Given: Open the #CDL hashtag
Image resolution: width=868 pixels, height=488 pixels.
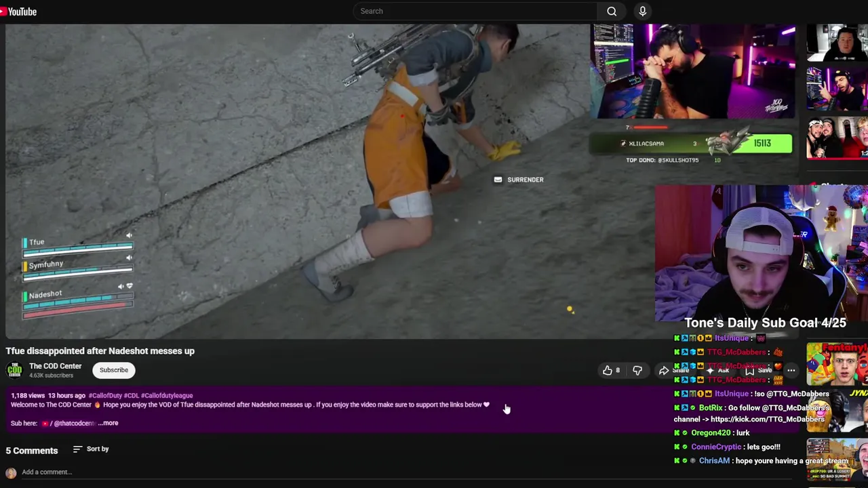Looking at the screenshot, I should 131,395.
